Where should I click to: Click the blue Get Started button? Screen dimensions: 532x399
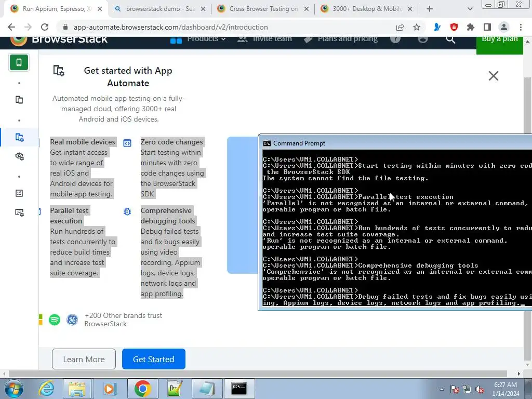coord(154,359)
